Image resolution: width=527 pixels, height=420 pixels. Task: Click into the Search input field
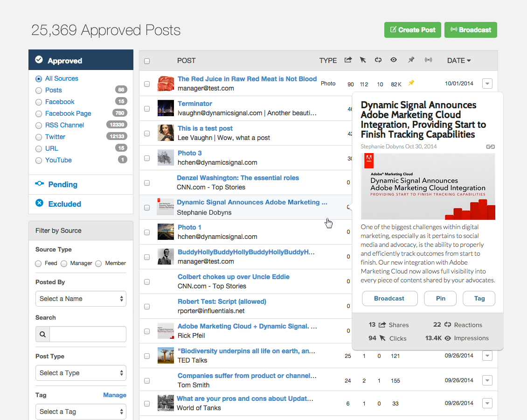click(88, 334)
